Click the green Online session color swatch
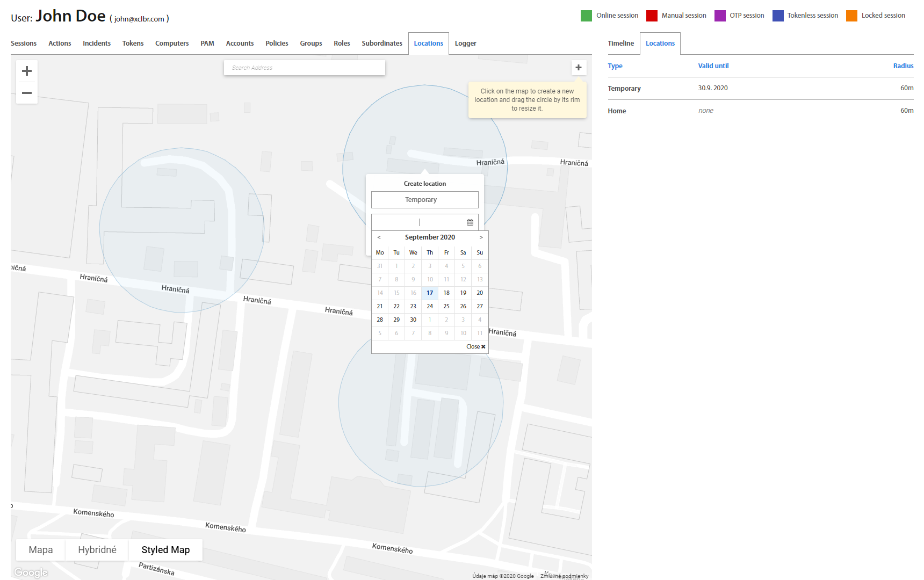The height and width of the screenshot is (580, 924). pos(586,16)
